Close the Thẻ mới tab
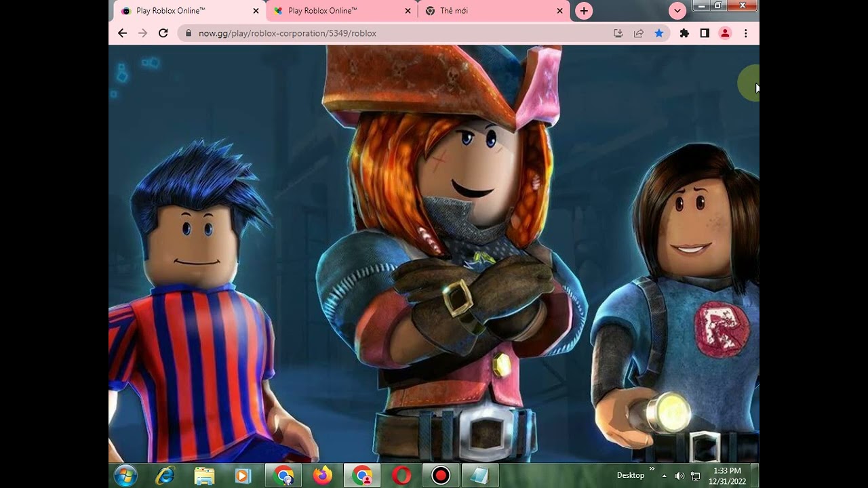Image resolution: width=868 pixels, height=488 pixels. (x=559, y=11)
